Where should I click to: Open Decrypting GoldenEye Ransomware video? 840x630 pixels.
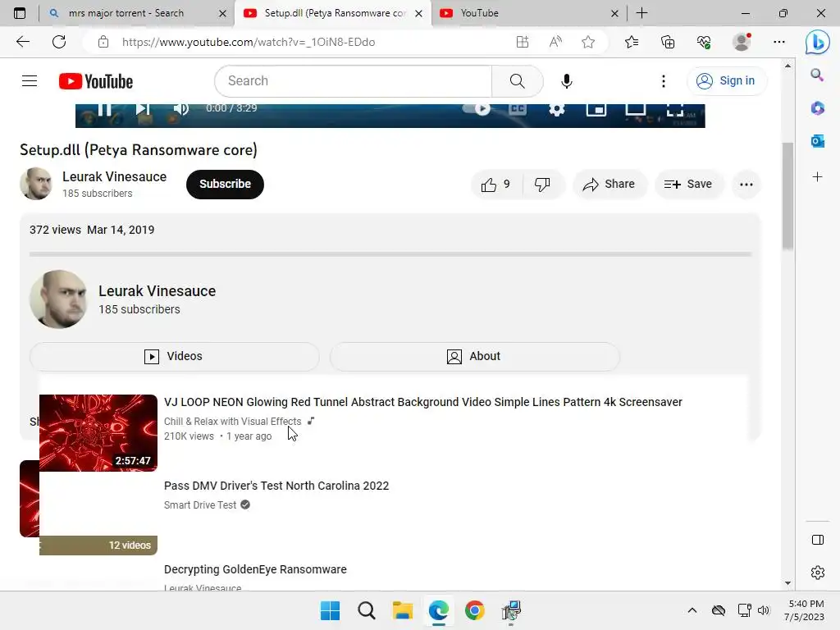tap(255, 569)
